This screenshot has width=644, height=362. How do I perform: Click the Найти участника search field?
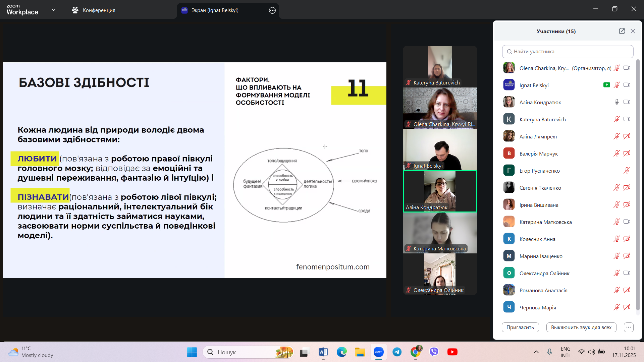(568, 52)
